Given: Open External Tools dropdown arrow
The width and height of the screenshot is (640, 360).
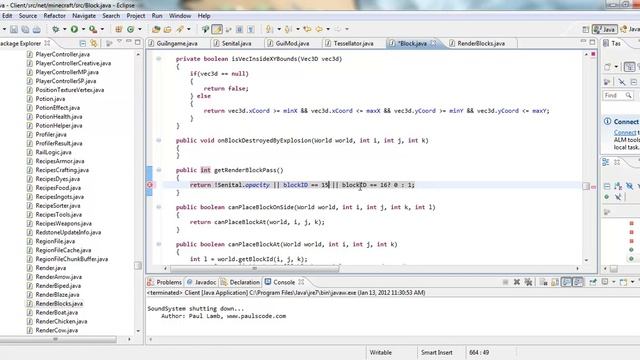Looking at the screenshot, I should (102, 29).
